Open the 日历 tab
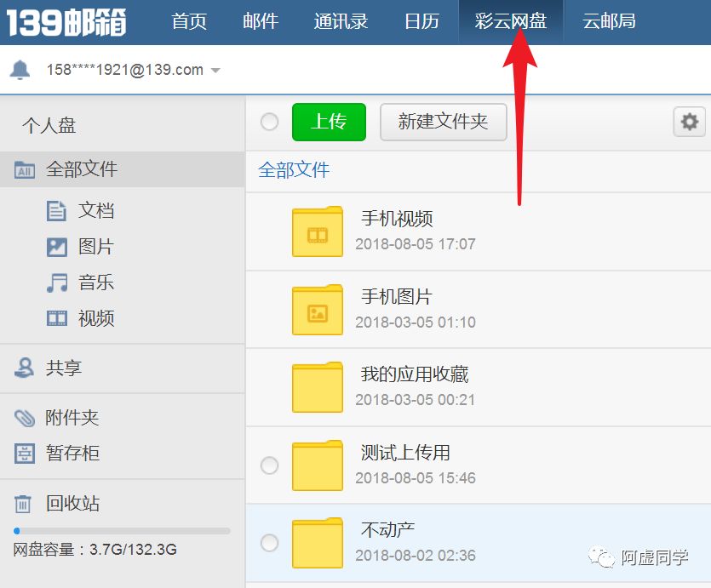 421,21
